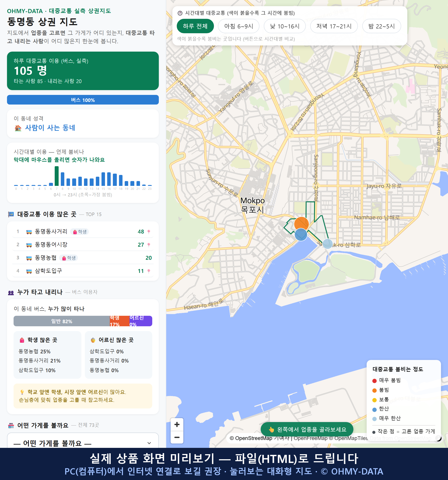
Task: Select the blue stop marker below orange marker
Action: point(301,235)
